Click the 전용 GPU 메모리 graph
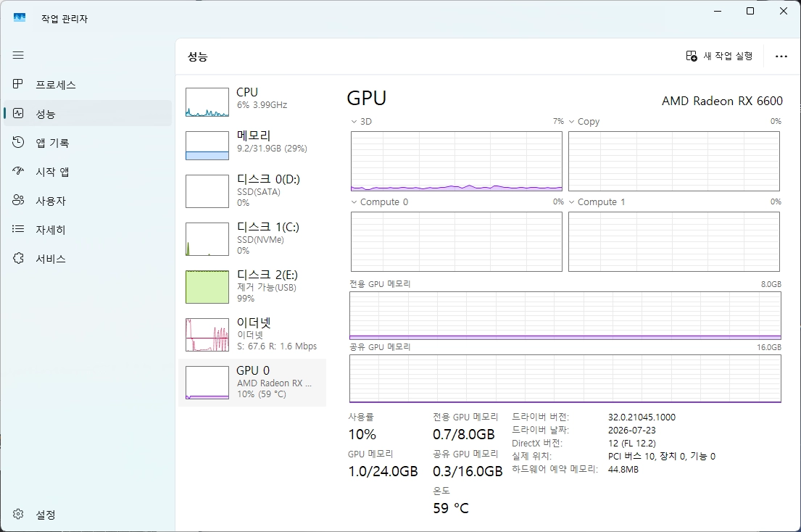Screen dimensions: 801x532 565,315
